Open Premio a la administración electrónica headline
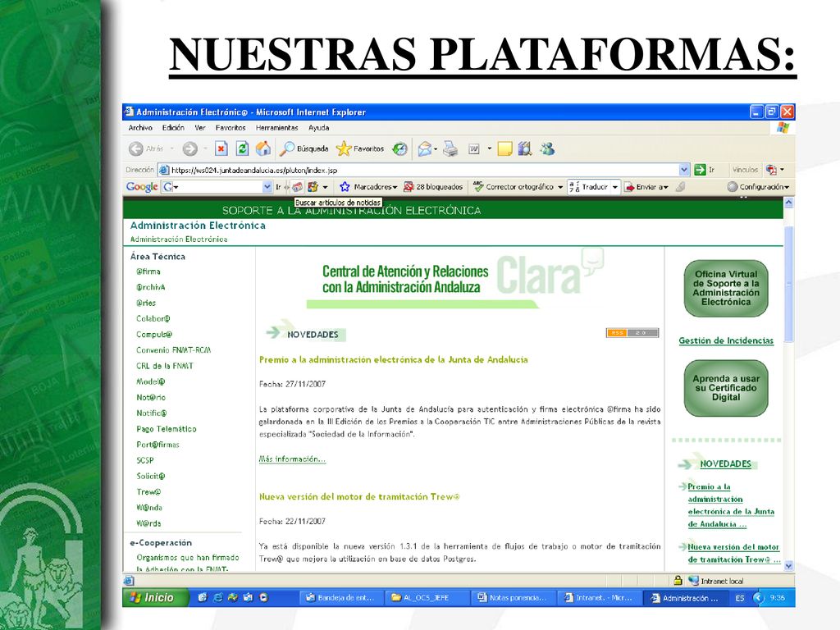 pyautogui.click(x=393, y=359)
